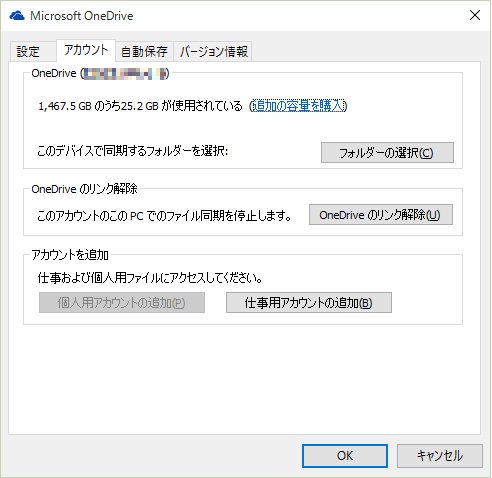Click the greyed 個人用アカウントの追加(P) button
This screenshot has height=478, width=492.
pyautogui.click(x=122, y=303)
